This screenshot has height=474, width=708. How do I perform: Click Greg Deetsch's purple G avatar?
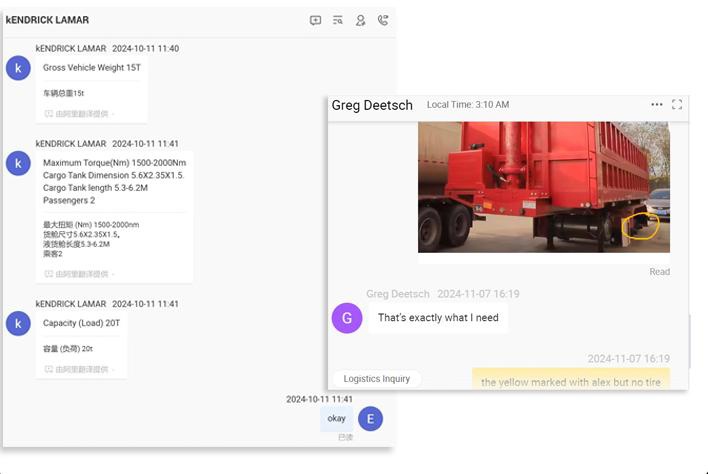click(347, 318)
